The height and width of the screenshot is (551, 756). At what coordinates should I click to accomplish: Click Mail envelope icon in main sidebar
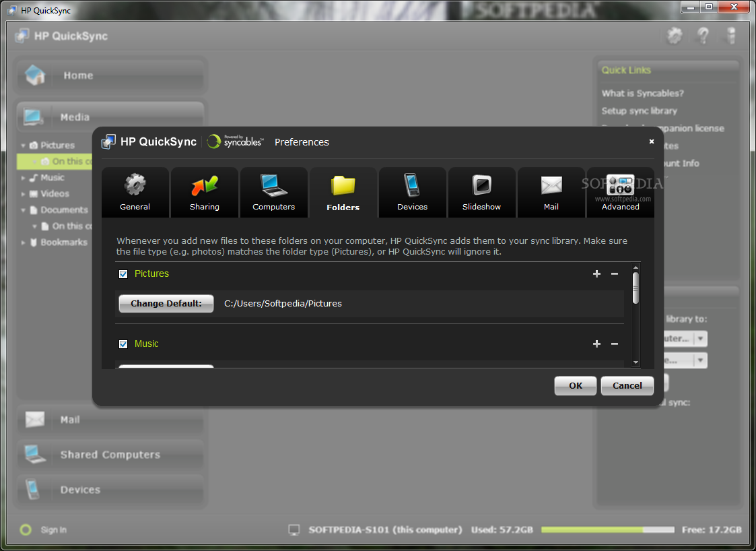pos(35,419)
